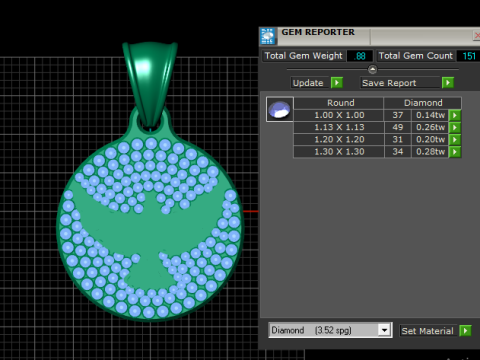Click green arrow for 1.20 X 1.20 row
Screen dimensions: 480x360
(x=455, y=140)
